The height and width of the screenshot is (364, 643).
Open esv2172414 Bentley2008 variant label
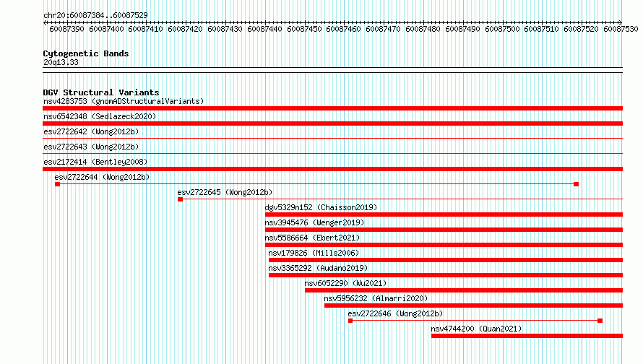click(95, 162)
